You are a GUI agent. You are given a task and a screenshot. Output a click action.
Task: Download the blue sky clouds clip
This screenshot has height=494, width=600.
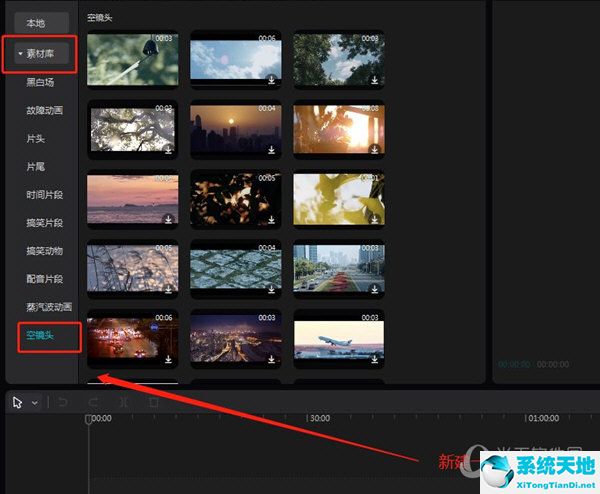[x=272, y=80]
